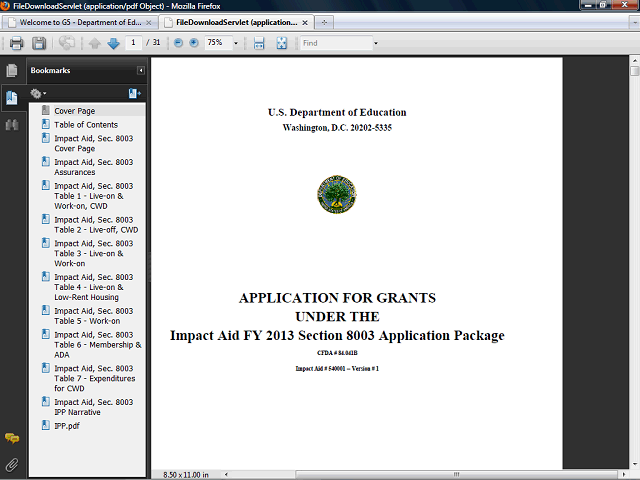Switch to the Welcome to G5 tab

[79, 22]
